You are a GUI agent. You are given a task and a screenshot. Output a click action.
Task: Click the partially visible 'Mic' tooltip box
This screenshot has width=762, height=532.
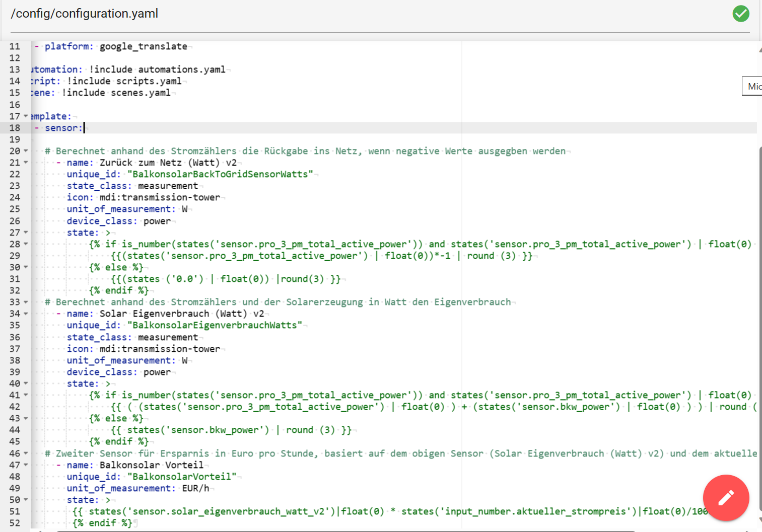point(752,86)
